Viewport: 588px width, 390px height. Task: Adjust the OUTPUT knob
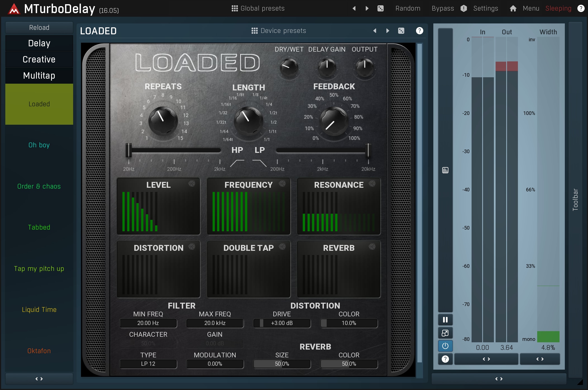click(x=364, y=67)
